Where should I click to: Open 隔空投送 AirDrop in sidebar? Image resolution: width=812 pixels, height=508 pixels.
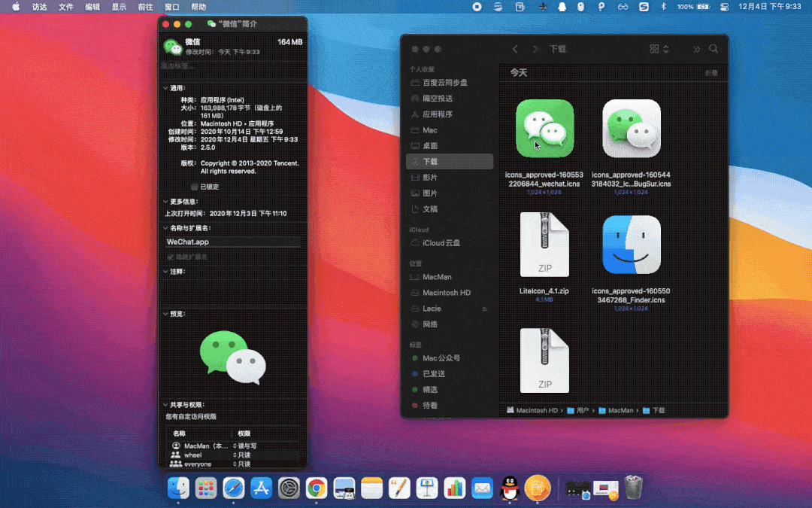437,99
